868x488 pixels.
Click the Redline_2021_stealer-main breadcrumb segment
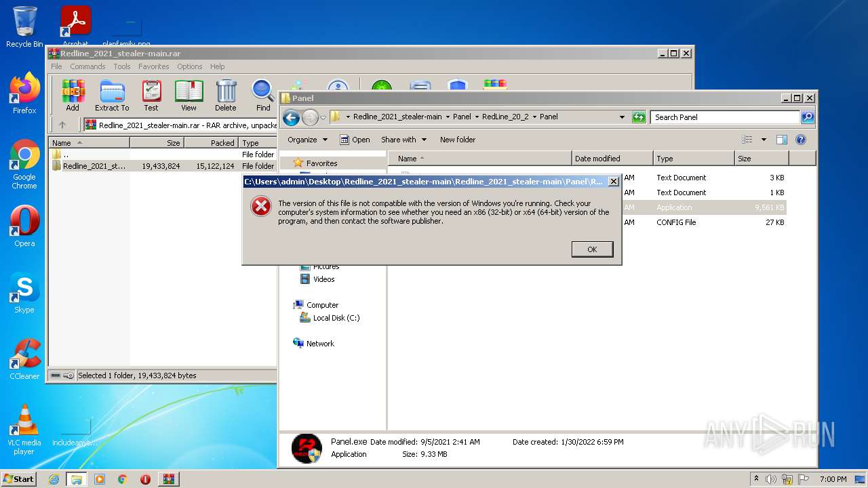click(x=397, y=117)
